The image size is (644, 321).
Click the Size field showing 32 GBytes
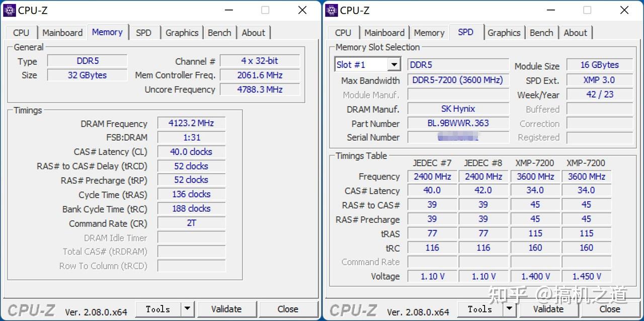point(88,75)
